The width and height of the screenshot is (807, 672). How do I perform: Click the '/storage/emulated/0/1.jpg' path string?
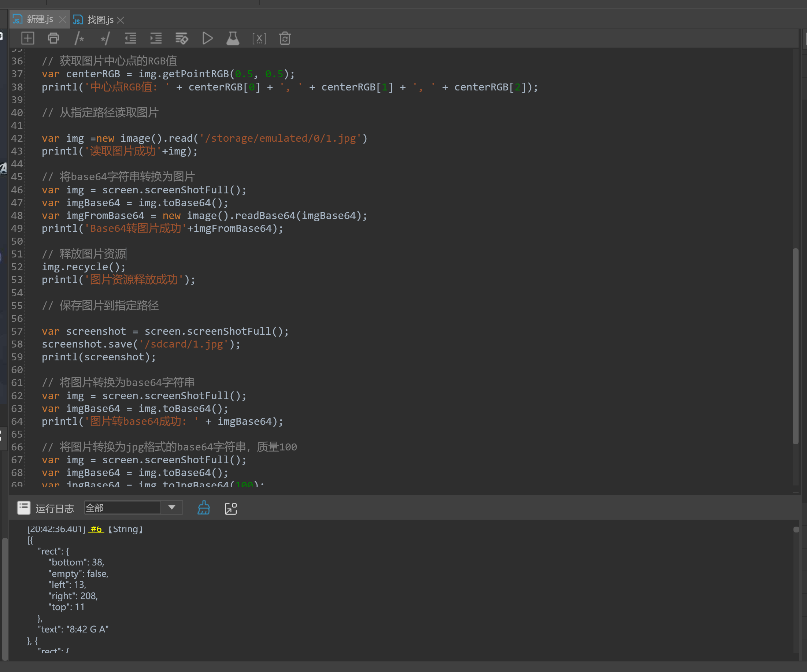click(x=280, y=138)
